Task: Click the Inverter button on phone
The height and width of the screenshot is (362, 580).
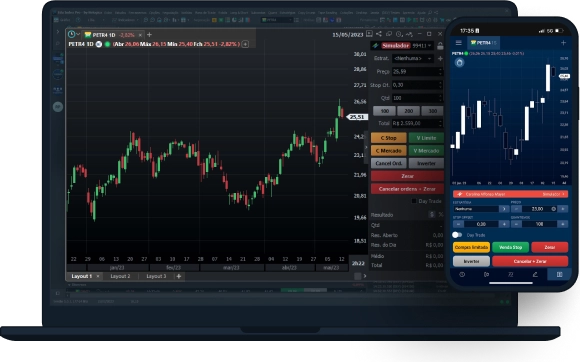Action: 472,261
